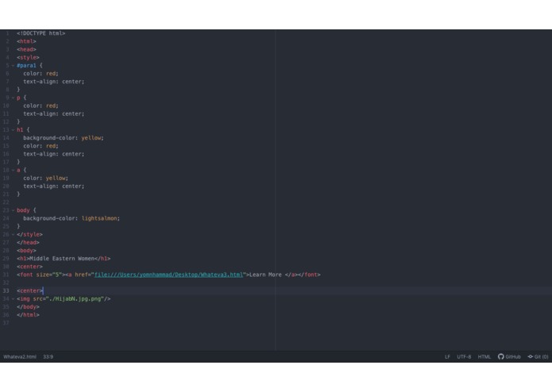The height and width of the screenshot is (392, 552).
Task: Click the <center> tag on line 30
Action: coord(29,267)
